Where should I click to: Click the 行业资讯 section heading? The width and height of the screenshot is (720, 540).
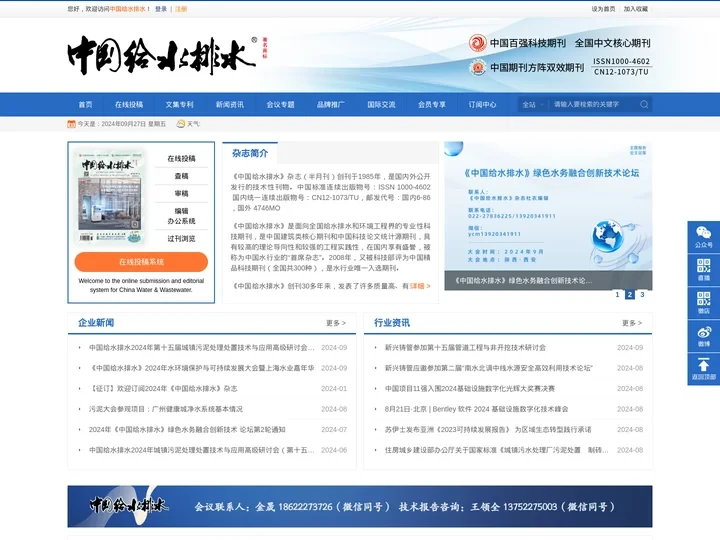[392, 323]
